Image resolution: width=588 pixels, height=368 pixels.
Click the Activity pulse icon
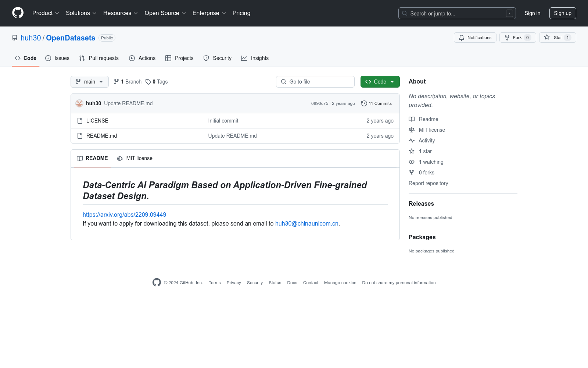pyautogui.click(x=412, y=141)
